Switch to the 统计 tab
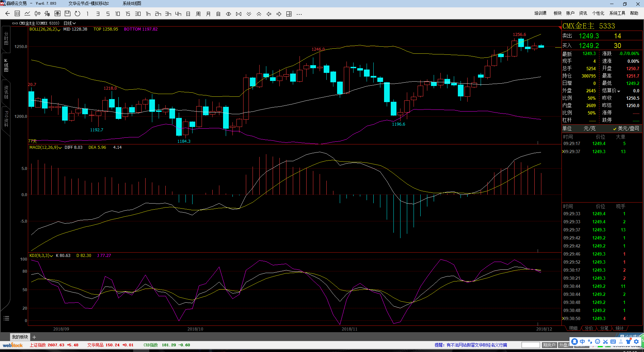 [x=620, y=328]
